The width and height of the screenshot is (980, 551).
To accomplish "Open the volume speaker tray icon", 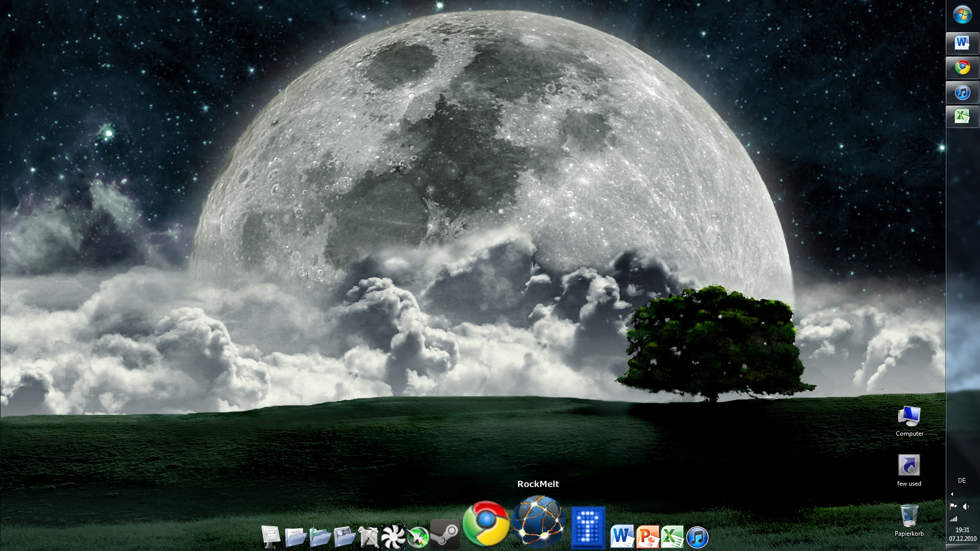I will (966, 507).
